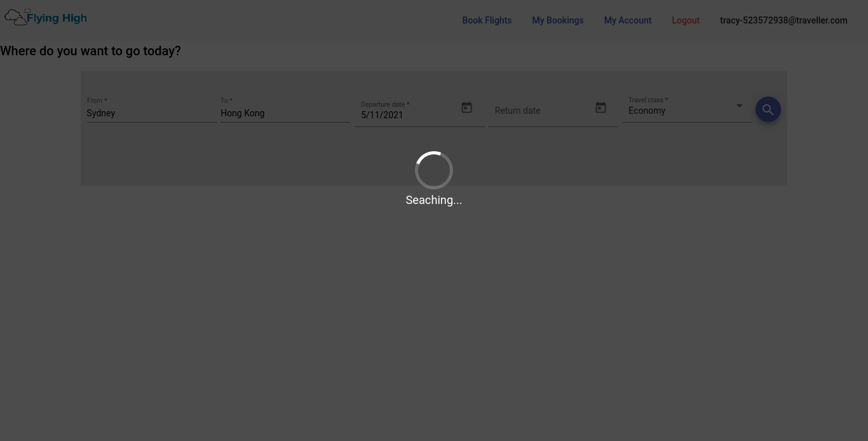868x441 pixels.
Task: Click the loading spinner circle
Action: pos(434,170)
